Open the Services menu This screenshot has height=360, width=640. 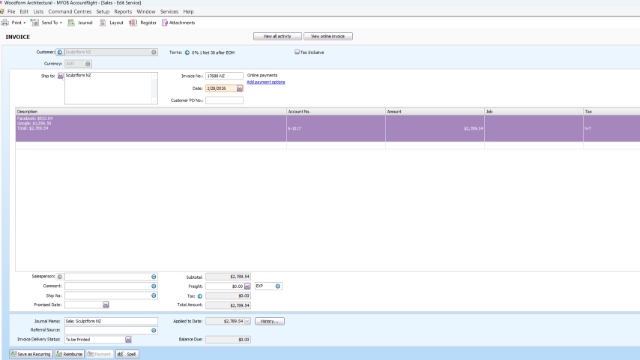point(169,11)
